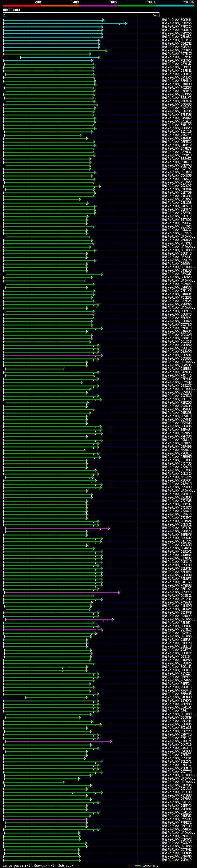197x868 pixels.
Task: Choose the UniRef100_A8MSK5 row label
Action: pyautogui.click(x=176, y=60)
